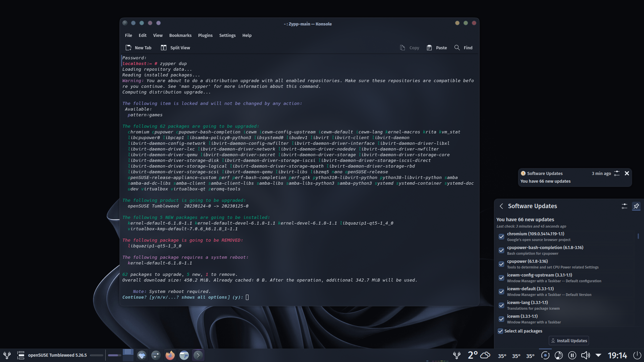Open the openSUSE application launcher

click(x=7, y=355)
